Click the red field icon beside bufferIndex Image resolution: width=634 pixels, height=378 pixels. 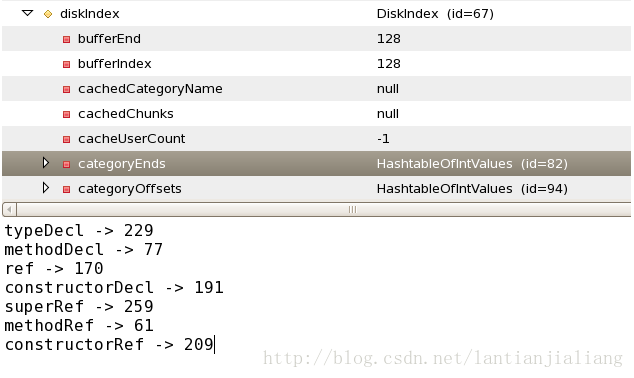coord(66,64)
